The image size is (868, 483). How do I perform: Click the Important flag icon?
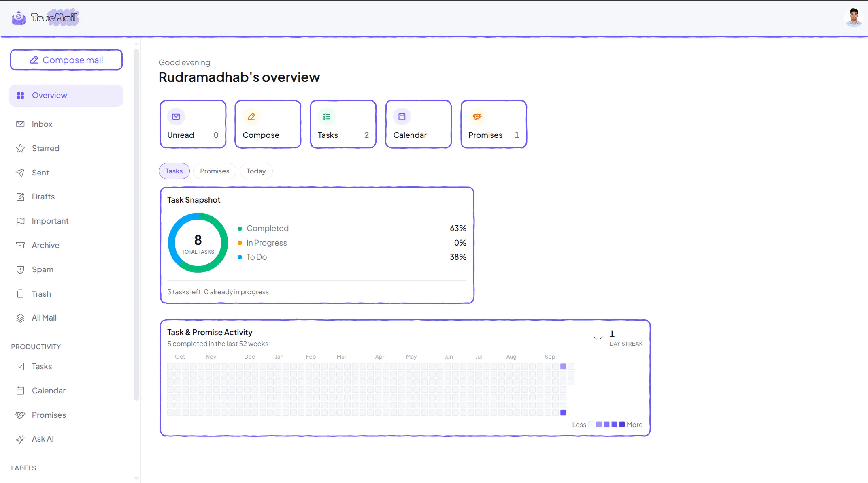coord(20,221)
